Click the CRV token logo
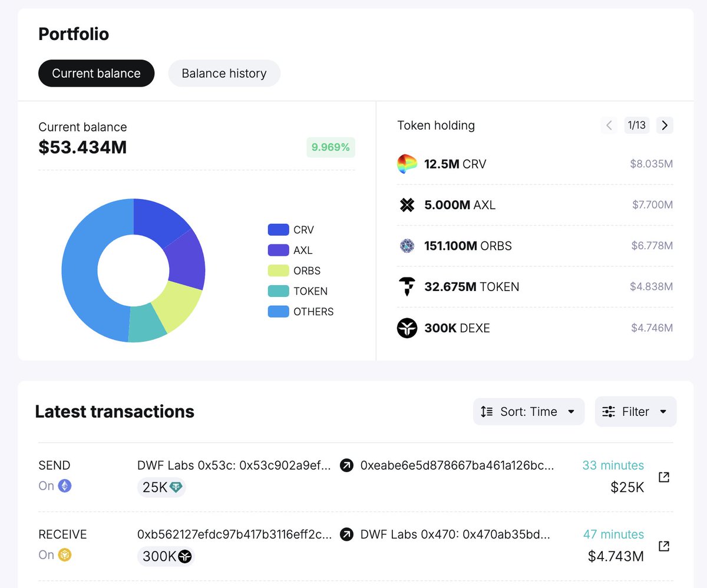The height and width of the screenshot is (588, 707). (x=406, y=164)
